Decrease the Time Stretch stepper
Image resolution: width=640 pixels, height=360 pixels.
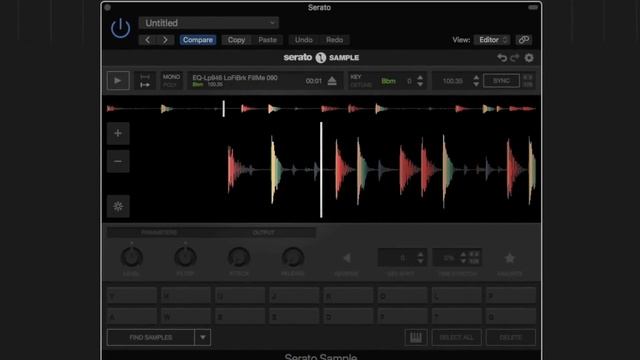[463, 261]
